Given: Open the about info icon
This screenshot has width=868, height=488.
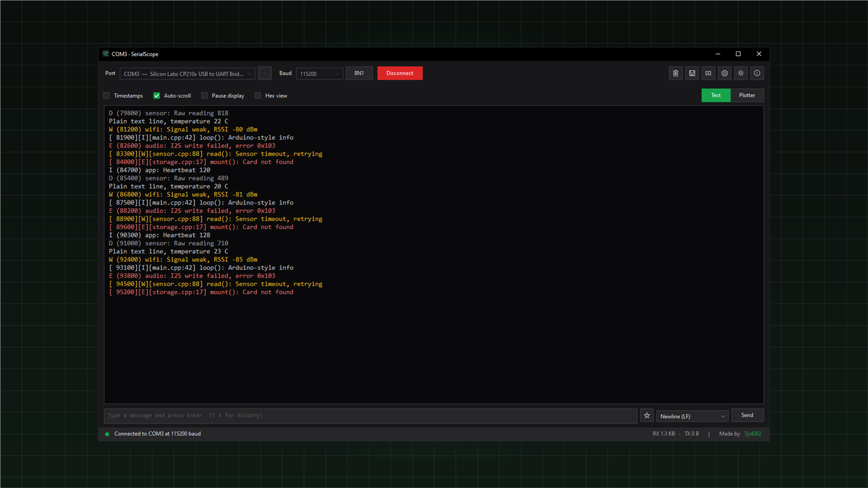Looking at the screenshot, I should (757, 73).
